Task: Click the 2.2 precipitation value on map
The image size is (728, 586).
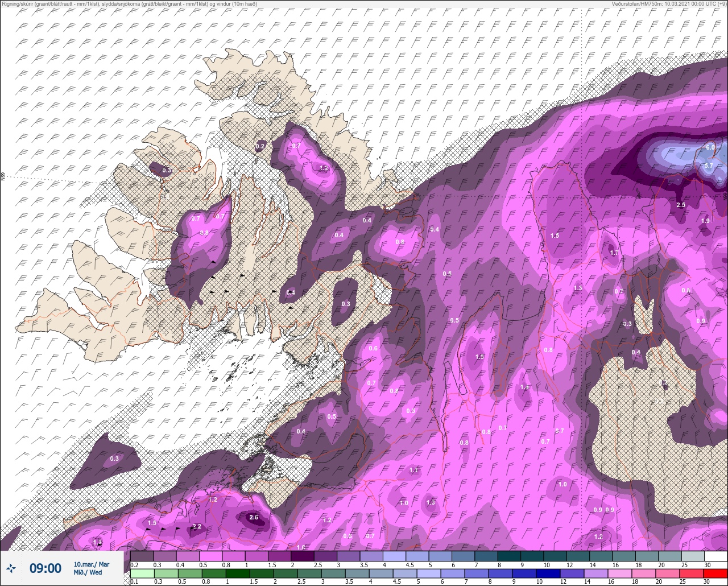Action: coord(197,526)
